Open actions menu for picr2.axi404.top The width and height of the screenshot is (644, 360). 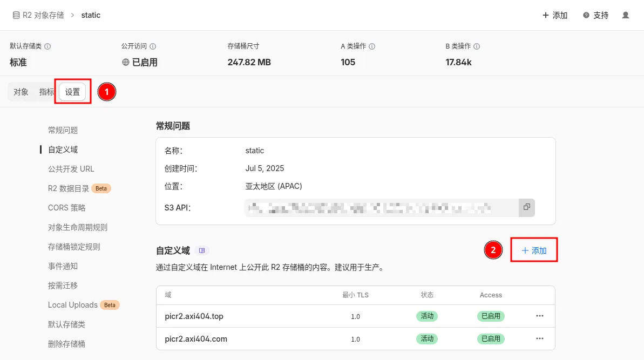click(539, 316)
